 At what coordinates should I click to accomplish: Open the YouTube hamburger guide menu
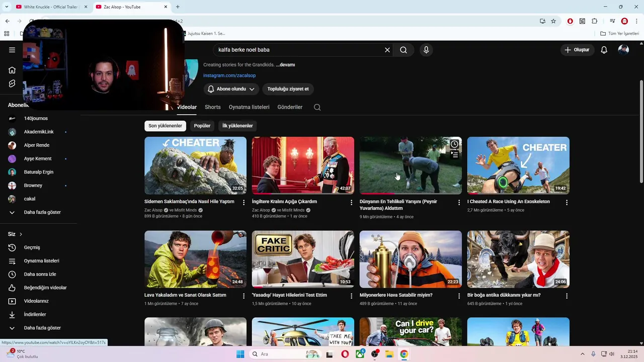(x=12, y=50)
